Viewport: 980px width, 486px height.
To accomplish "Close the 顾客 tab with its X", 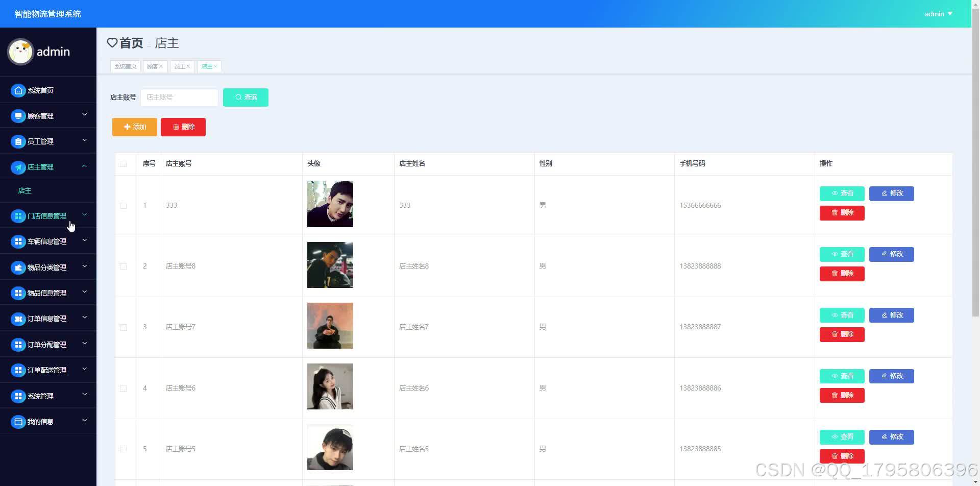I will pyautogui.click(x=161, y=66).
